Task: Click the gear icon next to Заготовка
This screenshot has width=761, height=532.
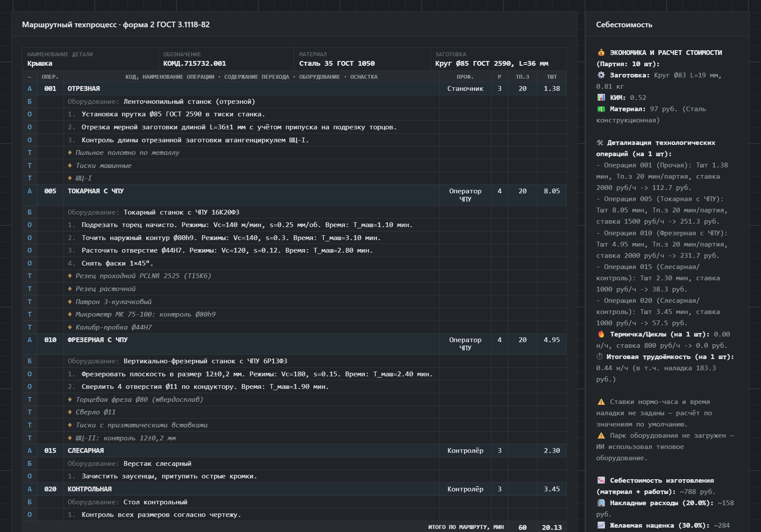Action: click(601, 75)
